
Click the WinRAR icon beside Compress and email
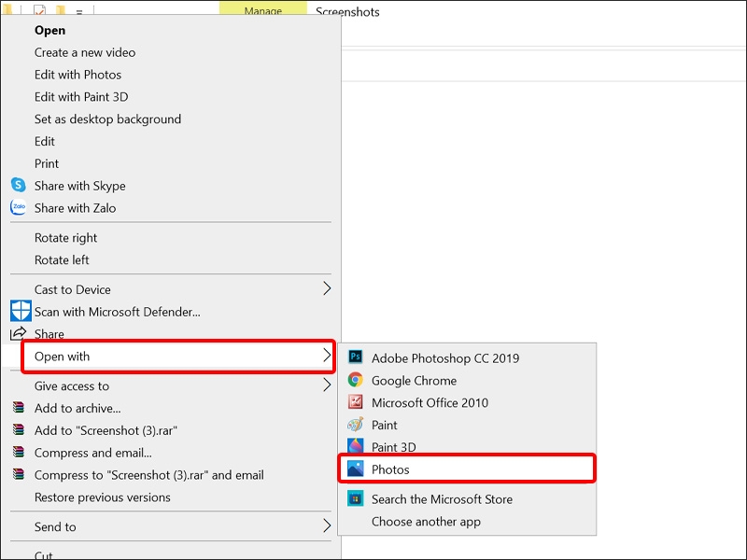point(18,452)
